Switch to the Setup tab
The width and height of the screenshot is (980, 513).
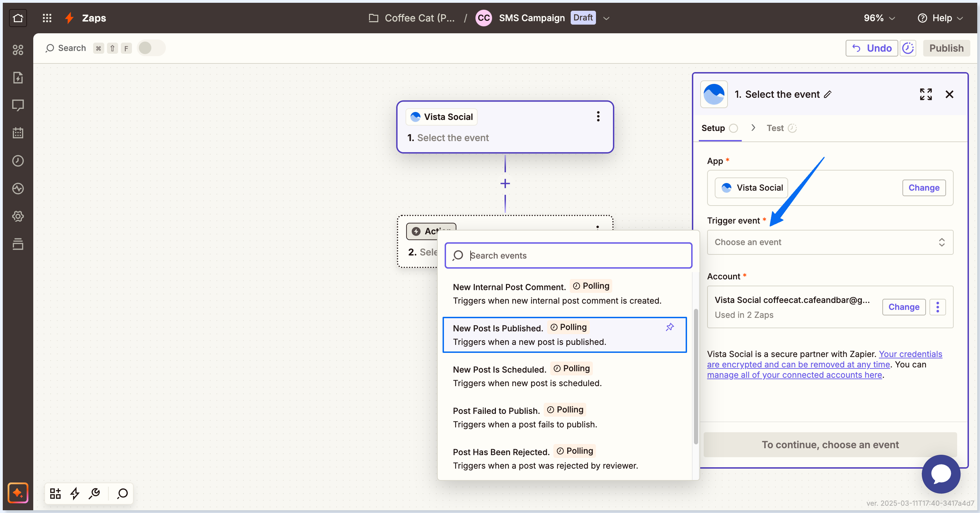[x=719, y=128]
